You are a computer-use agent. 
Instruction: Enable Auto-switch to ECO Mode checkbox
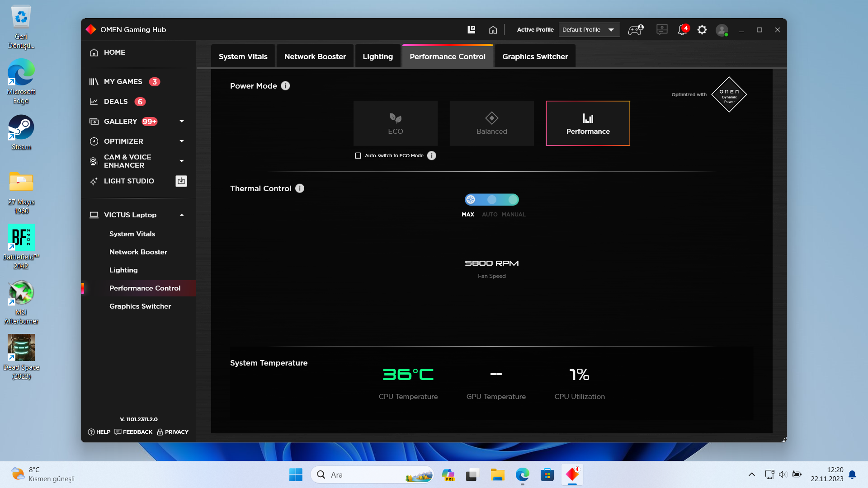358,155
